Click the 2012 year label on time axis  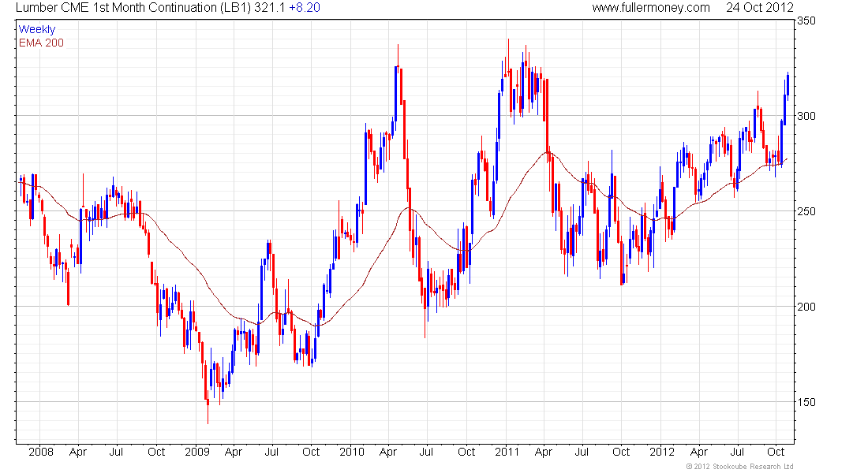point(662,452)
